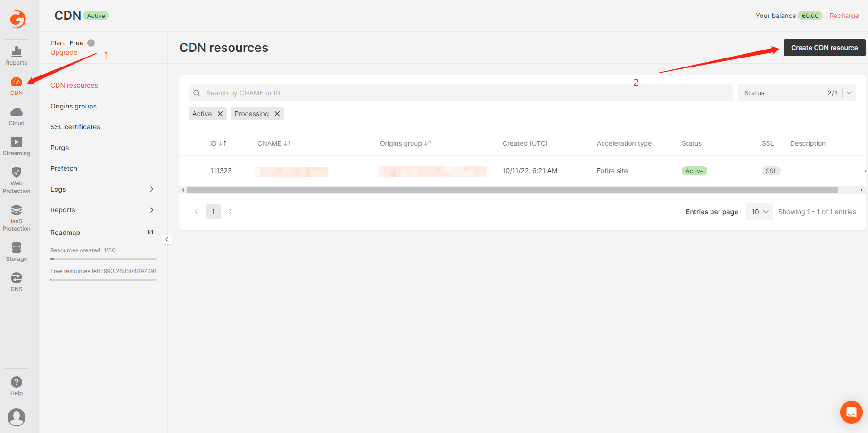The width and height of the screenshot is (868, 433).
Task: Click Create CDN resource button
Action: click(x=824, y=48)
